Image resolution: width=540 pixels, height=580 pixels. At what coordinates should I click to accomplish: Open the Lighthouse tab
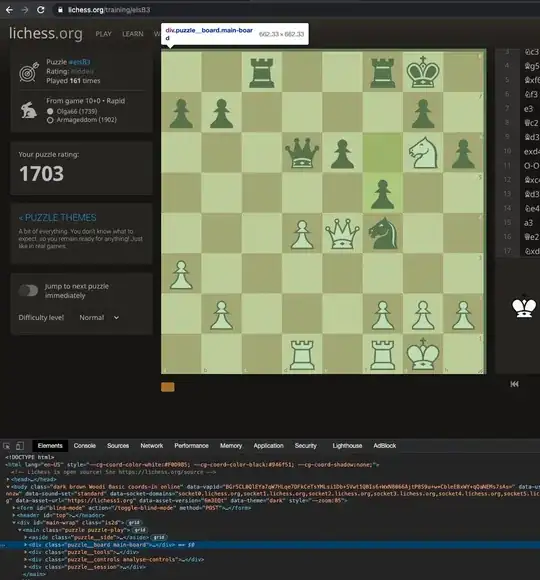tap(347, 446)
